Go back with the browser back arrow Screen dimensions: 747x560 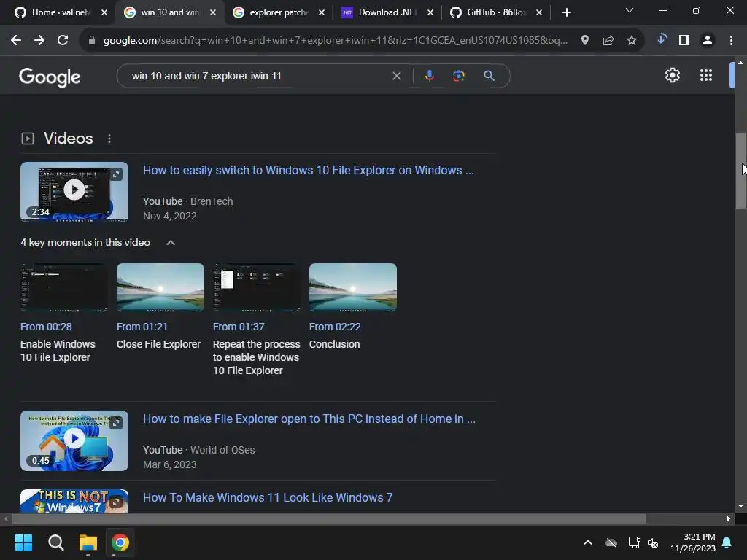point(16,41)
